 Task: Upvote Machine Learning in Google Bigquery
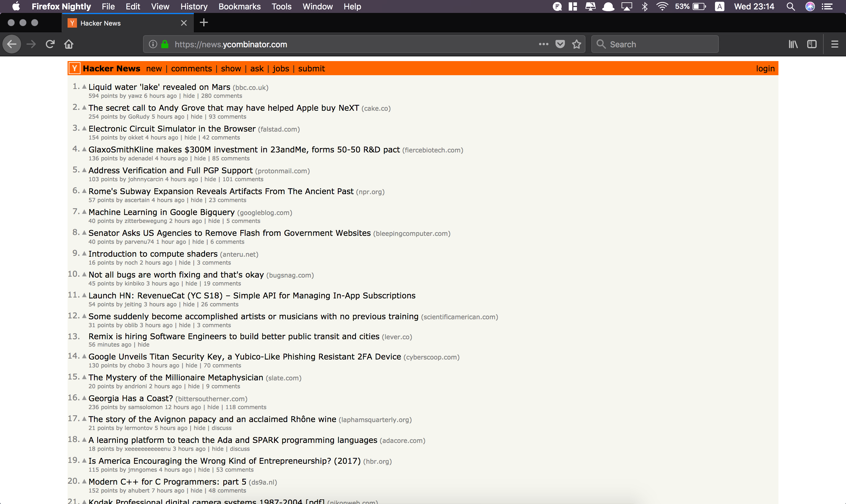pos(84,212)
